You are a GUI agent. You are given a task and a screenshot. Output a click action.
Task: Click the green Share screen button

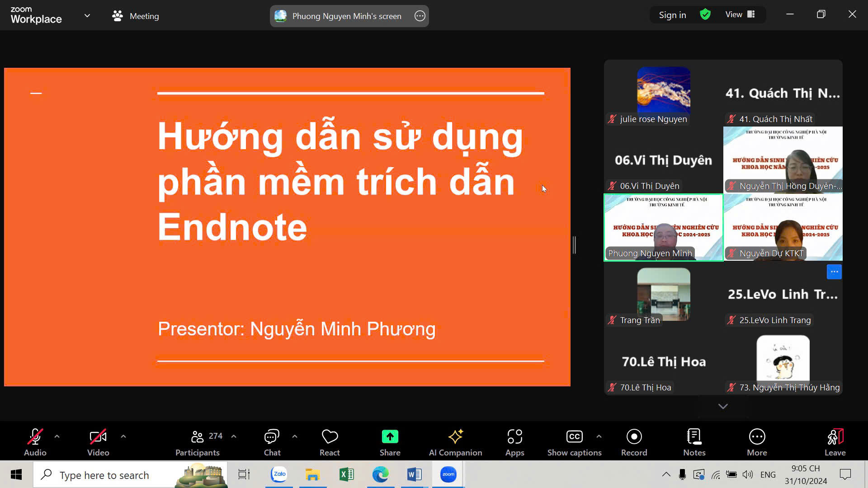(x=390, y=442)
